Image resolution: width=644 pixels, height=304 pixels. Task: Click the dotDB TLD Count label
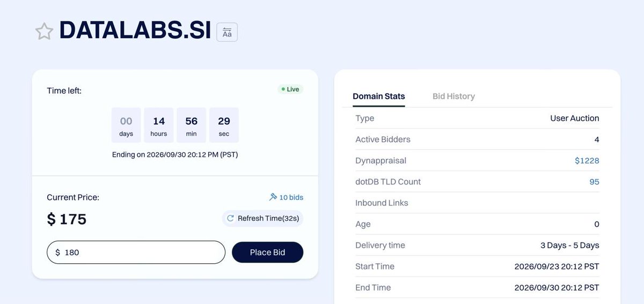click(388, 182)
